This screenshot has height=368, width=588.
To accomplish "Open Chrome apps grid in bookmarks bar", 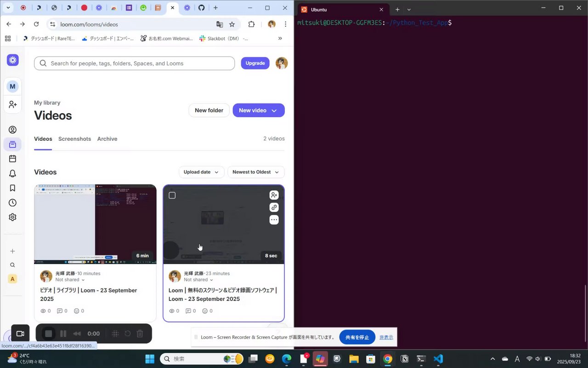I will 8,39.
